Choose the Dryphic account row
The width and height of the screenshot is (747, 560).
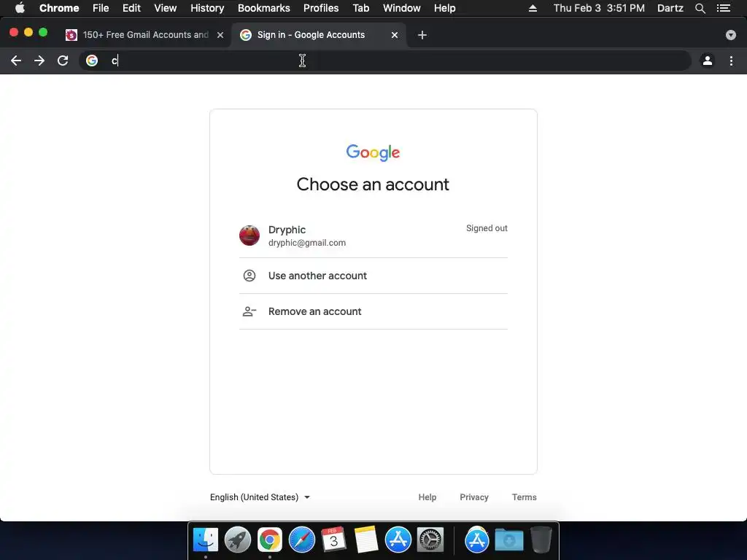coord(373,236)
